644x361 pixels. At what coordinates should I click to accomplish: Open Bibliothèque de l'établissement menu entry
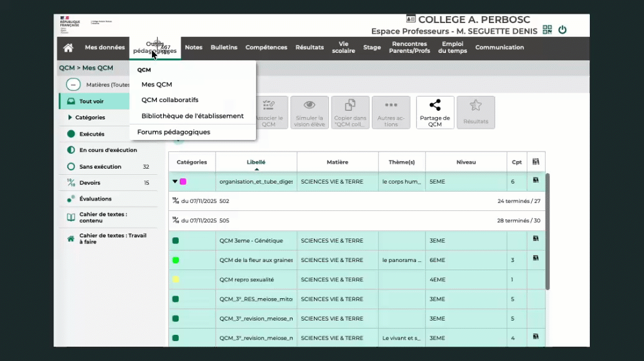(x=192, y=116)
